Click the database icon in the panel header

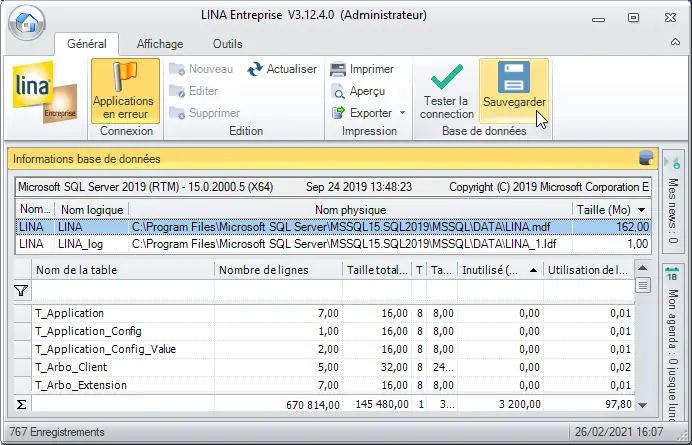(646, 158)
